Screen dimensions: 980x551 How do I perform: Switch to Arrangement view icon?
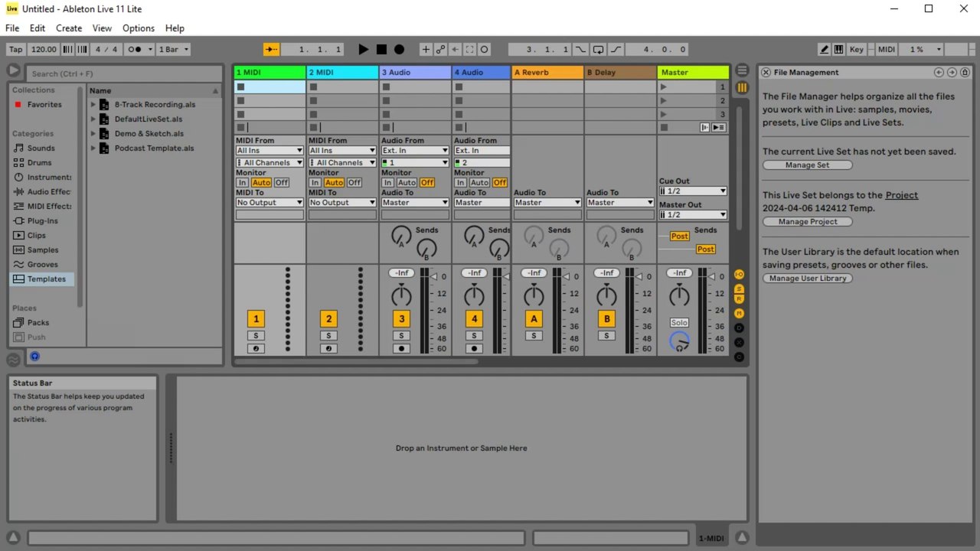pos(741,70)
